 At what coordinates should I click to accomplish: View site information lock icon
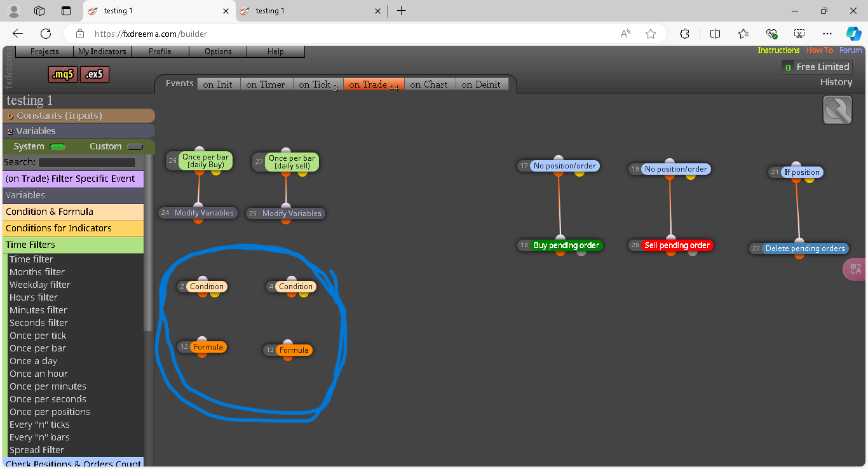[x=79, y=34]
